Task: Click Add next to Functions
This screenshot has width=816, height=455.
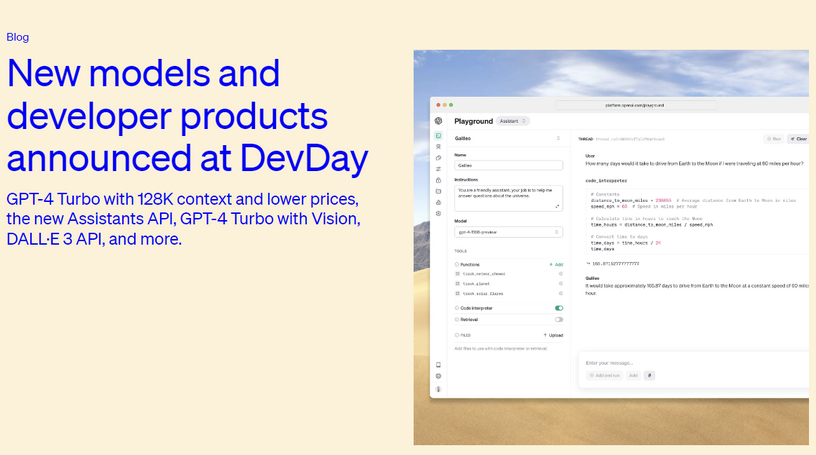Action: (556, 264)
